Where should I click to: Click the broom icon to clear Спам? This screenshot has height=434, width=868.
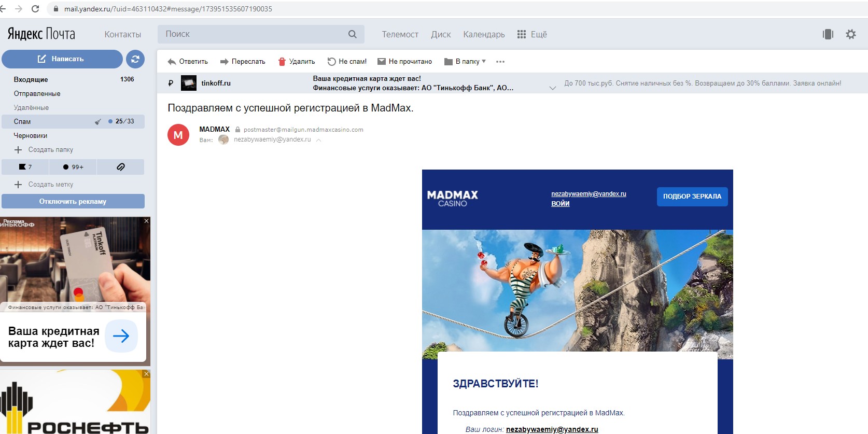click(98, 121)
